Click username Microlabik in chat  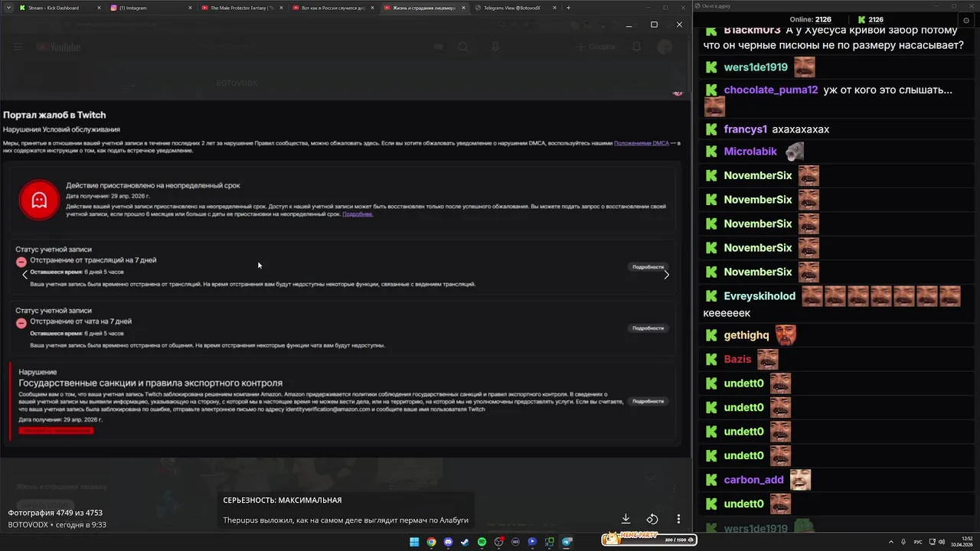coord(750,152)
